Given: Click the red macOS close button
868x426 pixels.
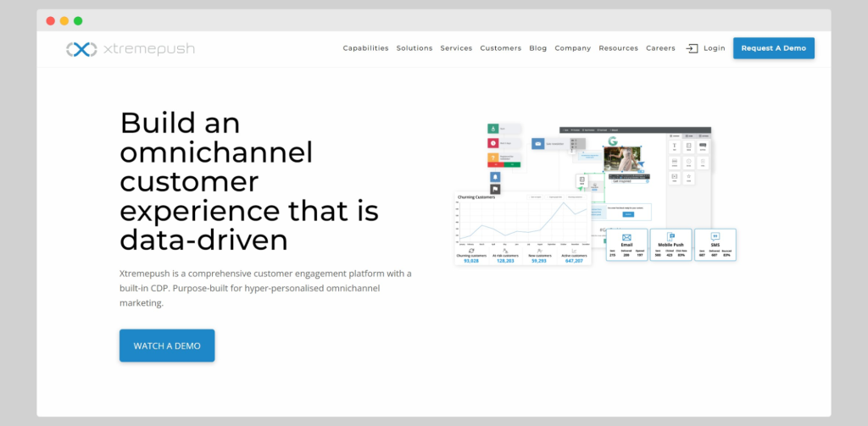Looking at the screenshot, I should tap(50, 21).
